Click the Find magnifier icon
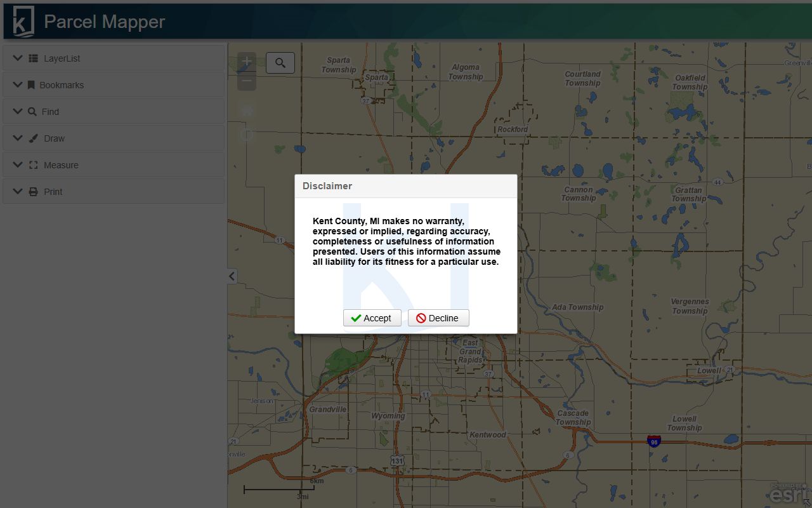The height and width of the screenshot is (508, 812). click(x=32, y=112)
